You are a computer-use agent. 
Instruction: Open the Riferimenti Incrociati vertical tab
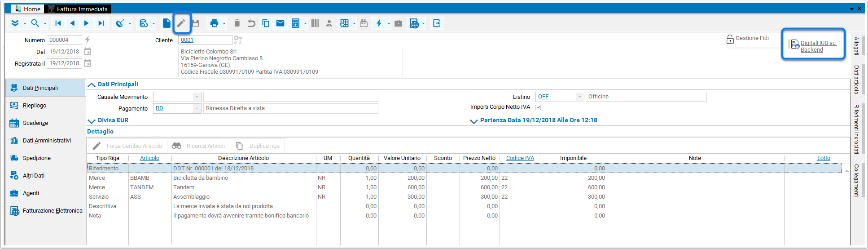(x=856, y=129)
